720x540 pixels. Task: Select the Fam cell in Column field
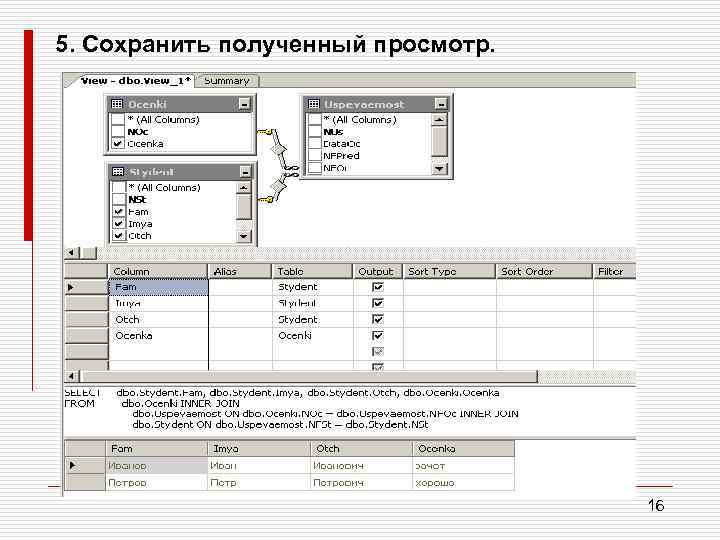tap(158, 287)
